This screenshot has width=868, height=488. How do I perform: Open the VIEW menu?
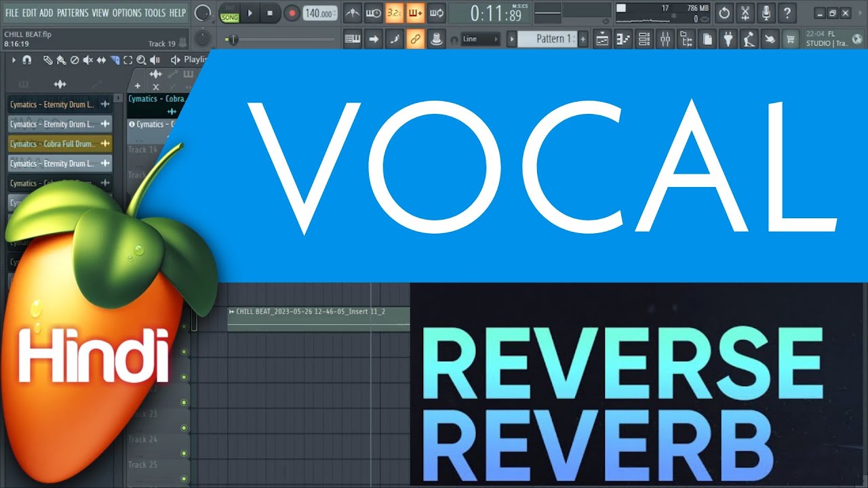point(100,13)
